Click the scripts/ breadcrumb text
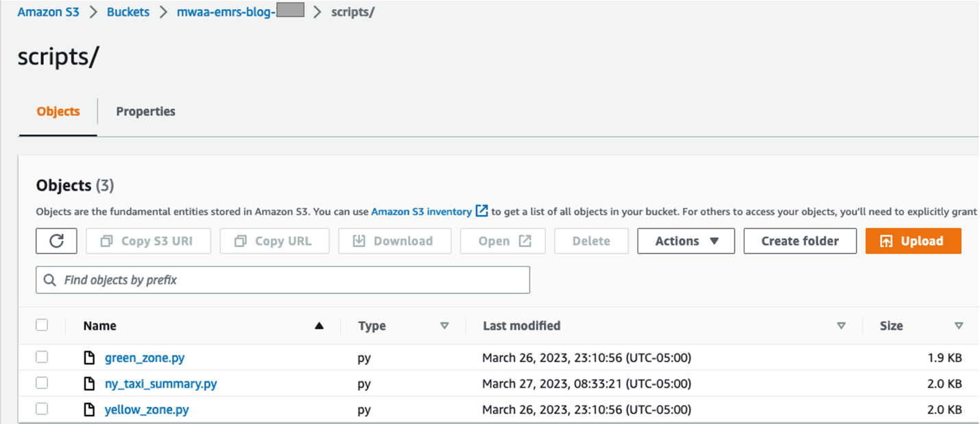980x424 pixels. click(352, 12)
